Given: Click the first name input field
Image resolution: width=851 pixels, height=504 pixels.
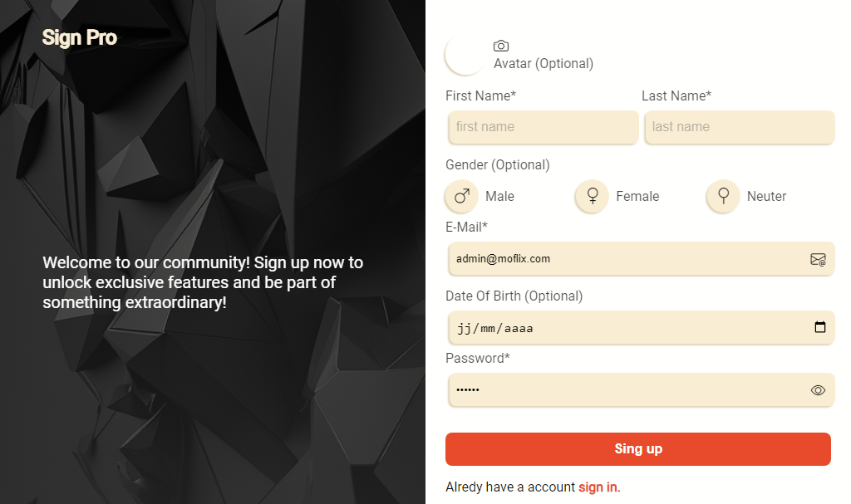Looking at the screenshot, I should (542, 127).
